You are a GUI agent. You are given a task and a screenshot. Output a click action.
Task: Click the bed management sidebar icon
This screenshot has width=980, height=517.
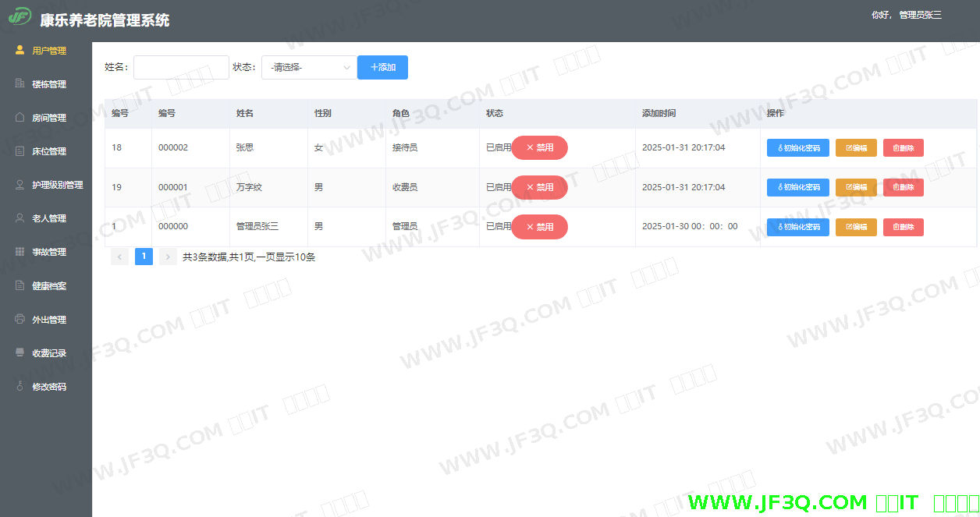tap(20, 151)
